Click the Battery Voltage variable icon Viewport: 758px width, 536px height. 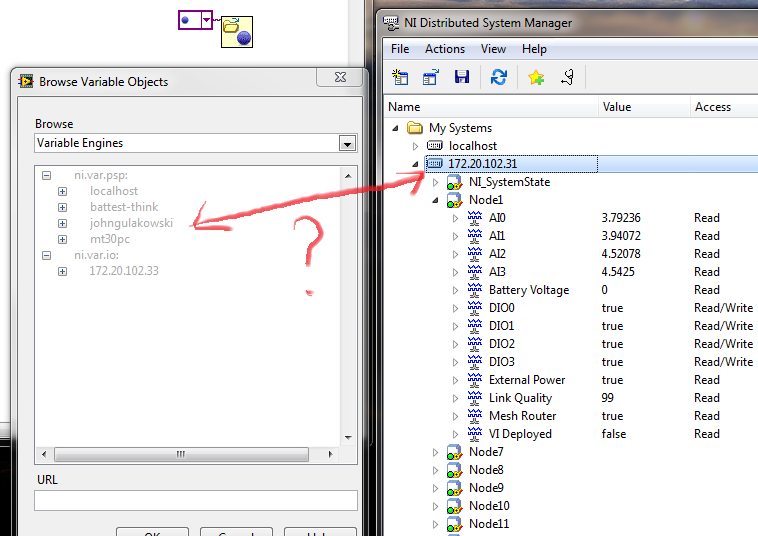475,290
